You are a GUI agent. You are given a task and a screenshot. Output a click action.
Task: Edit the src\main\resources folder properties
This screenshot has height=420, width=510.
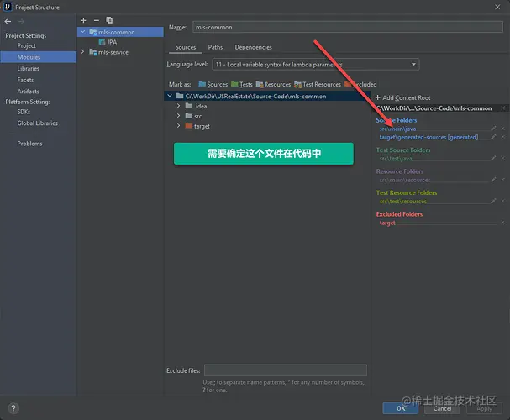pyautogui.click(x=493, y=180)
